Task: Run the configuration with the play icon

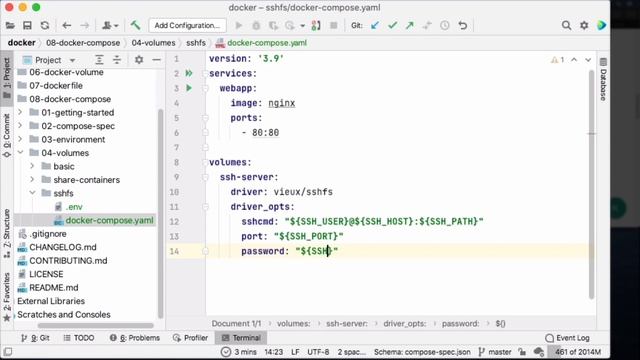Action: (239, 25)
